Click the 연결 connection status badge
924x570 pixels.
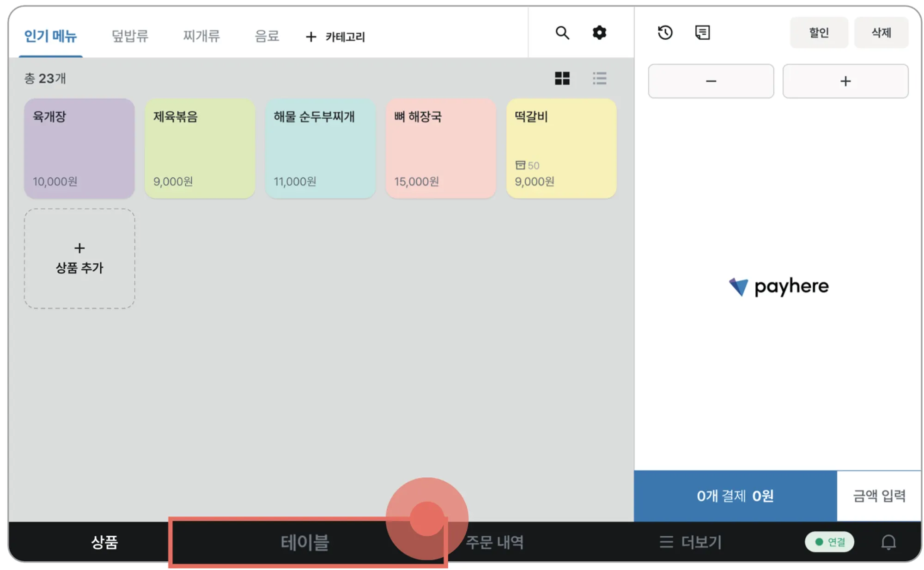coord(829,542)
